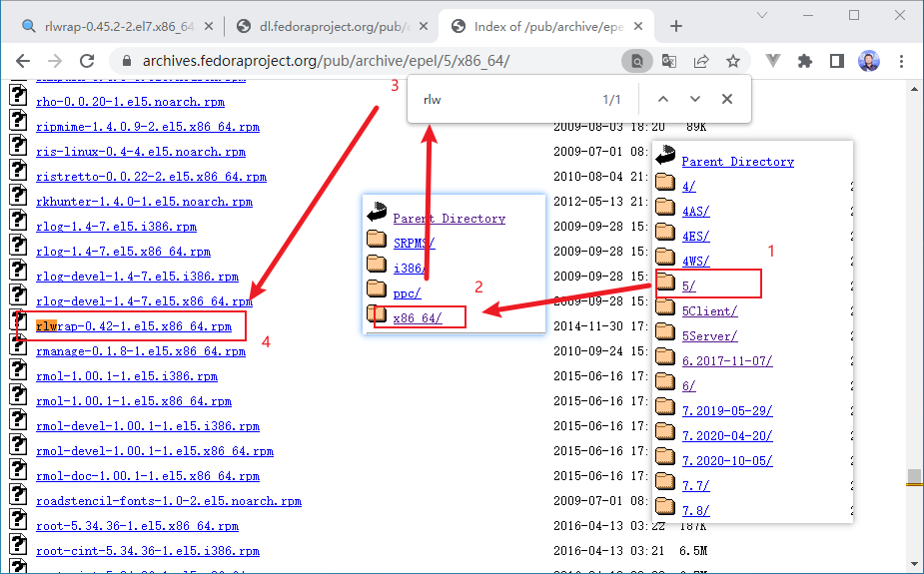Jump to the next find result
Viewport: 924px width, 574px height.
pyautogui.click(x=695, y=99)
